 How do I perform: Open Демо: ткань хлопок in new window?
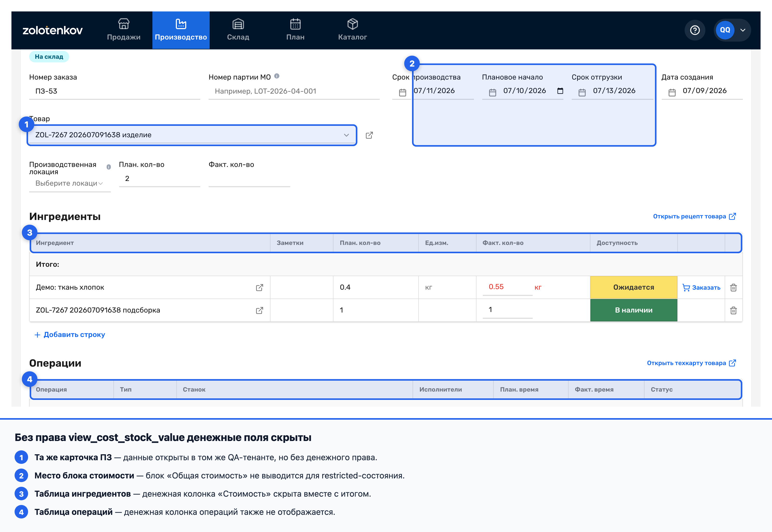[x=259, y=287]
